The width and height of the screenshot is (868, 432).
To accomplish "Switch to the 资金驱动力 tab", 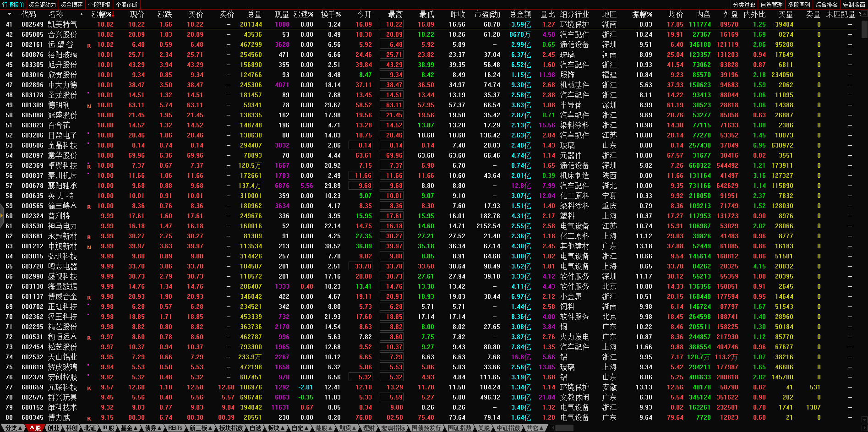I will (42, 5).
